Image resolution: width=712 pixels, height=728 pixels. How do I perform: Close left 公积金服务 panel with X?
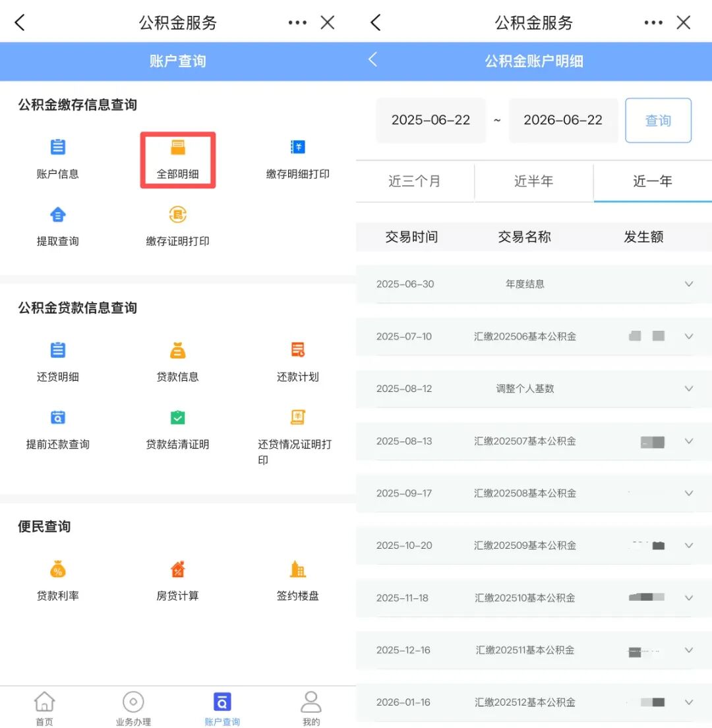[x=328, y=22]
